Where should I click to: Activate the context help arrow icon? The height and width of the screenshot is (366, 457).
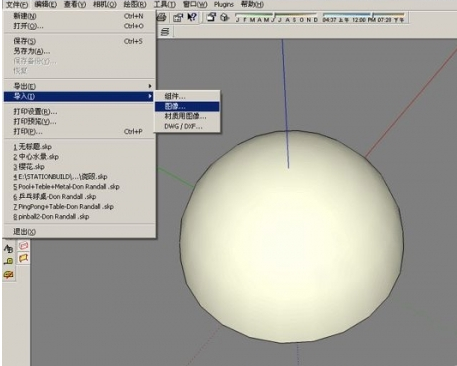click(192, 17)
